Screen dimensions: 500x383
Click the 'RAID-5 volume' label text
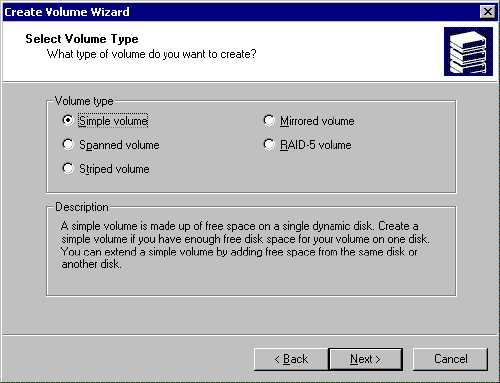315,145
